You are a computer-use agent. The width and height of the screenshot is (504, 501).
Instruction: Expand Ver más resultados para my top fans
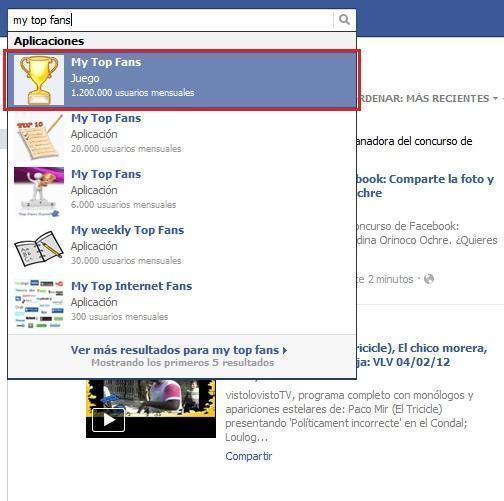tap(179, 350)
